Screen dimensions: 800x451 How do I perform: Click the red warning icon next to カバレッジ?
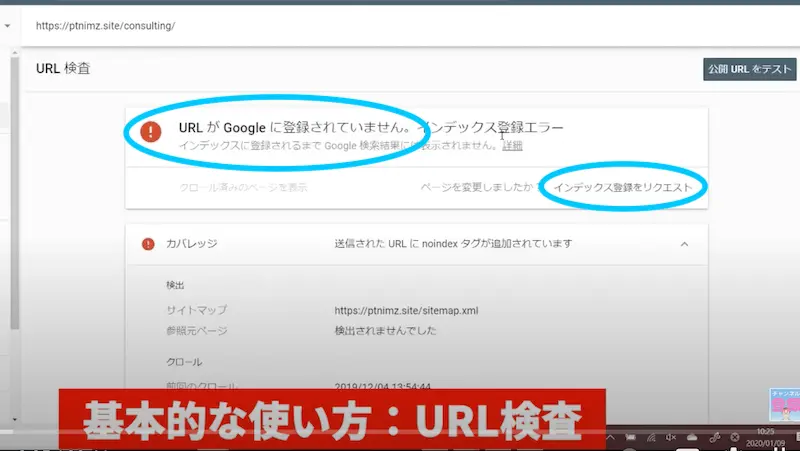(x=148, y=243)
